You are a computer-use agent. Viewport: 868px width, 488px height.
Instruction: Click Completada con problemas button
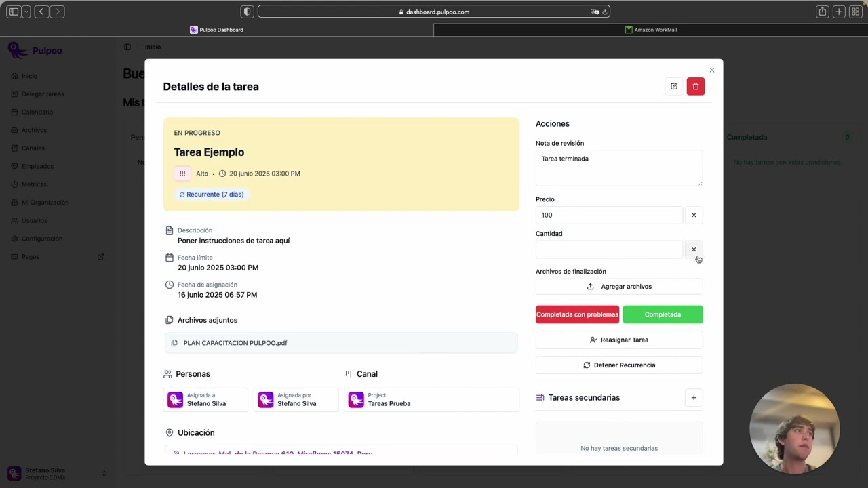(577, 314)
